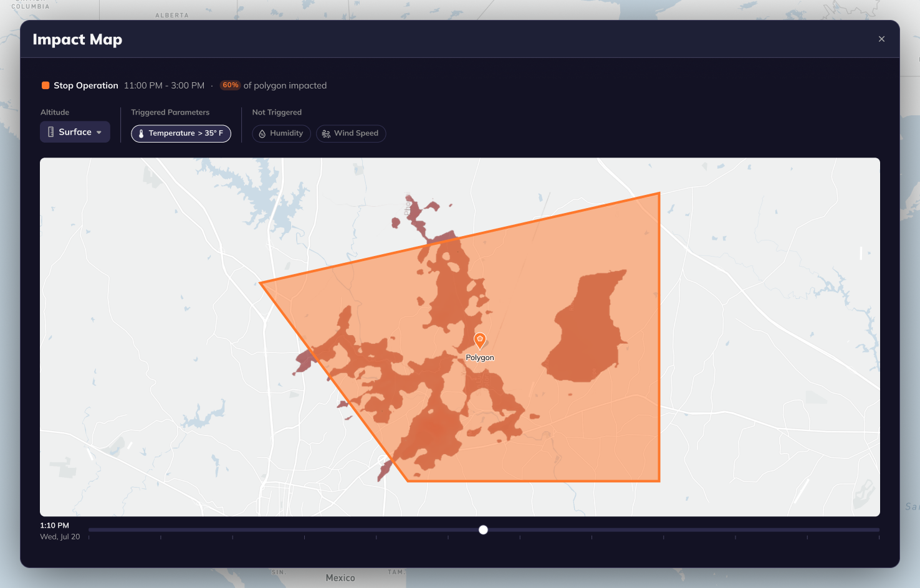Image resolution: width=920 pixels, height=588 pixels.
Task: Click the Impact Map title
Action: (77, 39)
